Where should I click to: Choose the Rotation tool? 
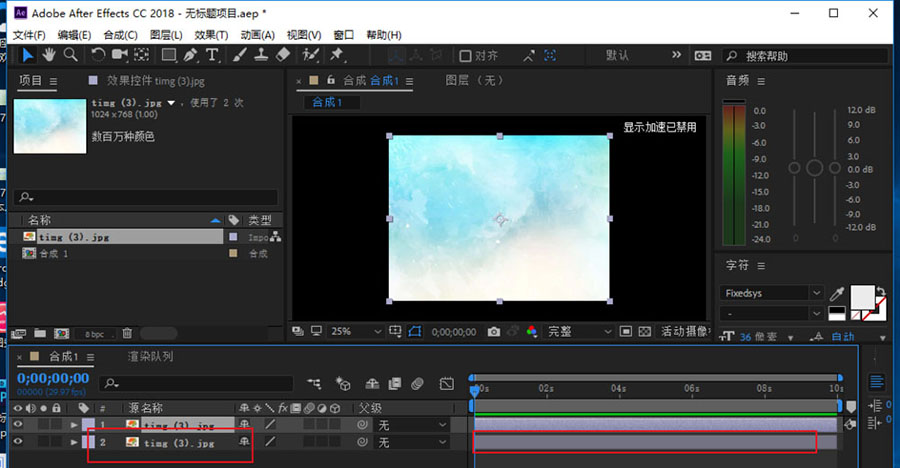pyautogui.click(x=98, y=55)
